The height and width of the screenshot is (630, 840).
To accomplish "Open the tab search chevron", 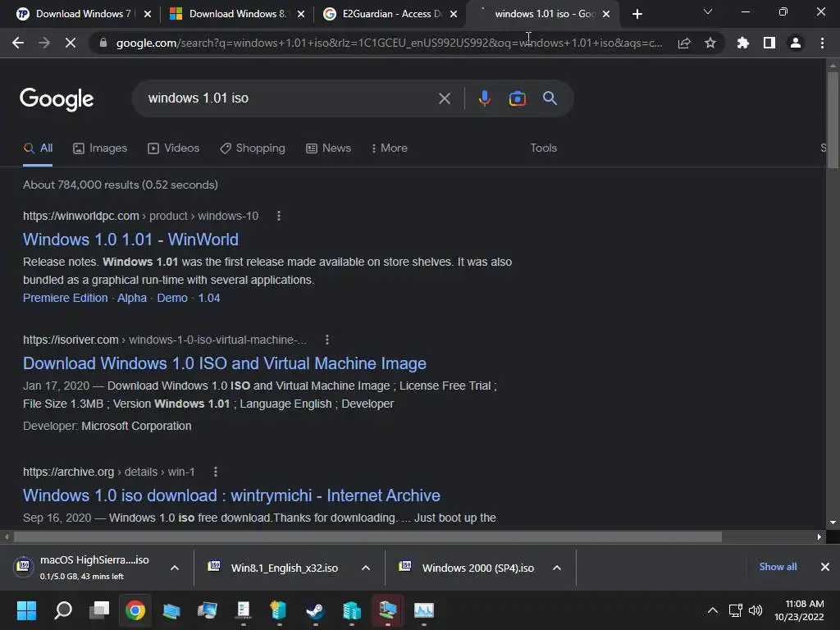I will click(708, 11).
